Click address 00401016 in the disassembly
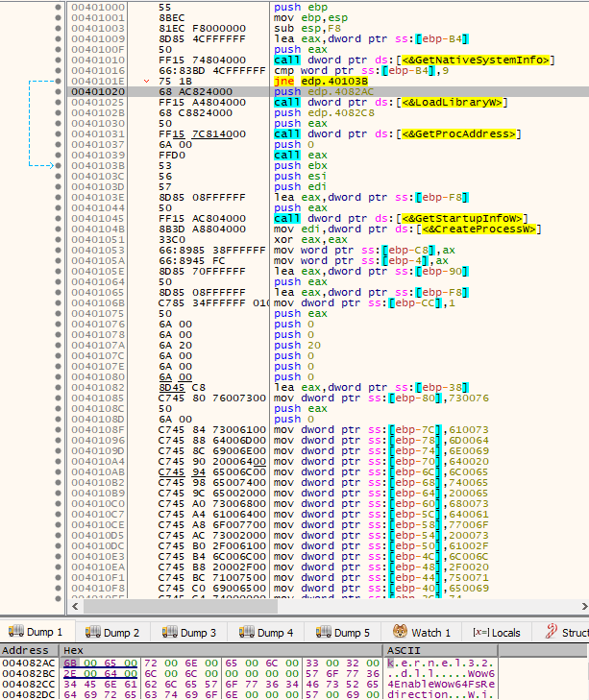This screenshot has height=700, width=589. point(98,70)
